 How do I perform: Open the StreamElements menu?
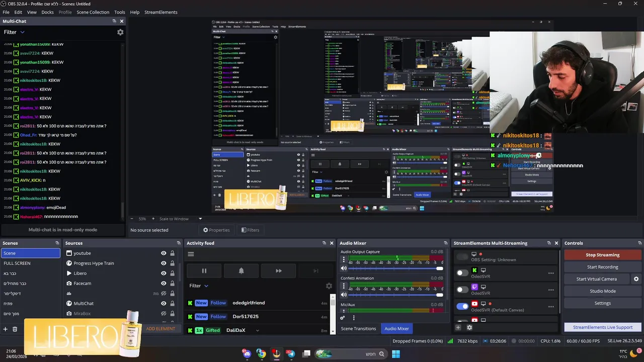point(161,12)
